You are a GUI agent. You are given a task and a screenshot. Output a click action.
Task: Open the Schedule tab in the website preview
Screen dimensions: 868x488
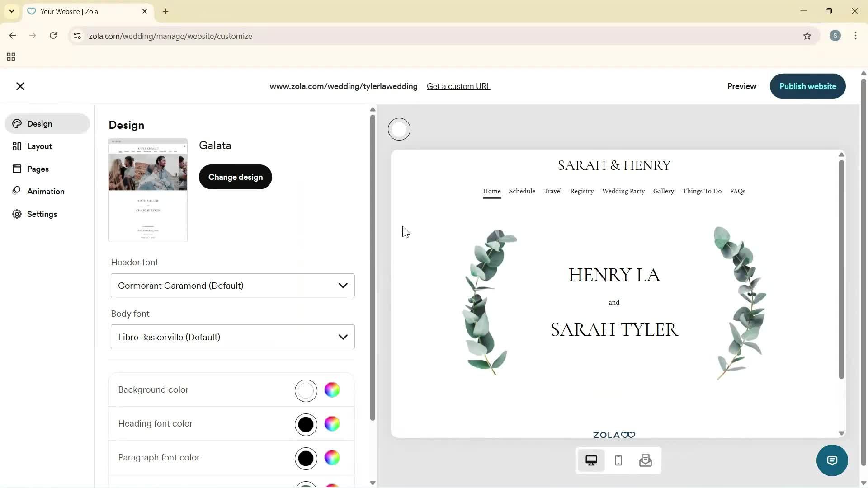tap(522, 191)
